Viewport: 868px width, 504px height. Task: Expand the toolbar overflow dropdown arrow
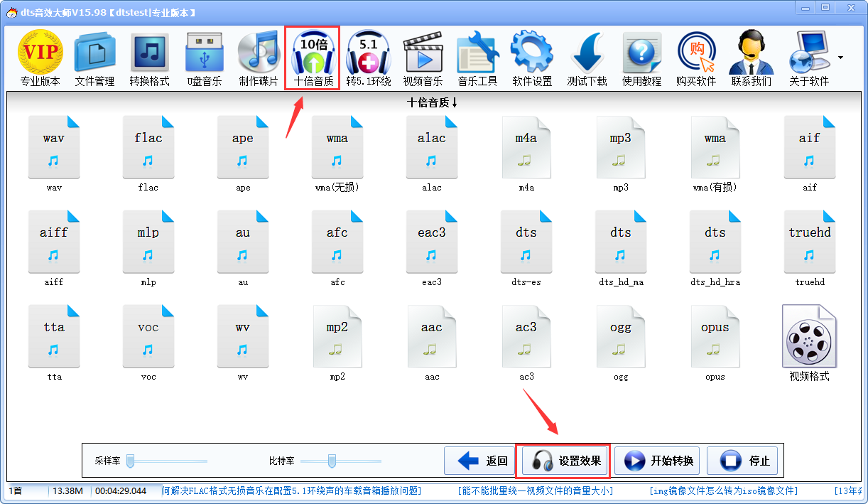coord(841,58)
